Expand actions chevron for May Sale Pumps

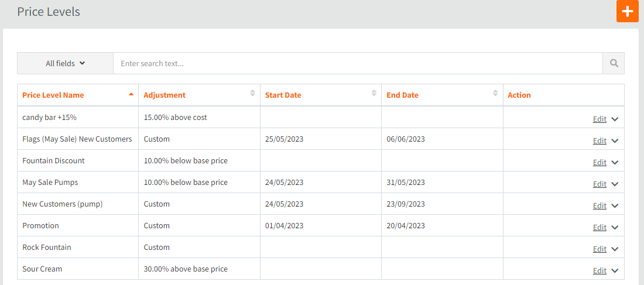[x=614, y=184]
